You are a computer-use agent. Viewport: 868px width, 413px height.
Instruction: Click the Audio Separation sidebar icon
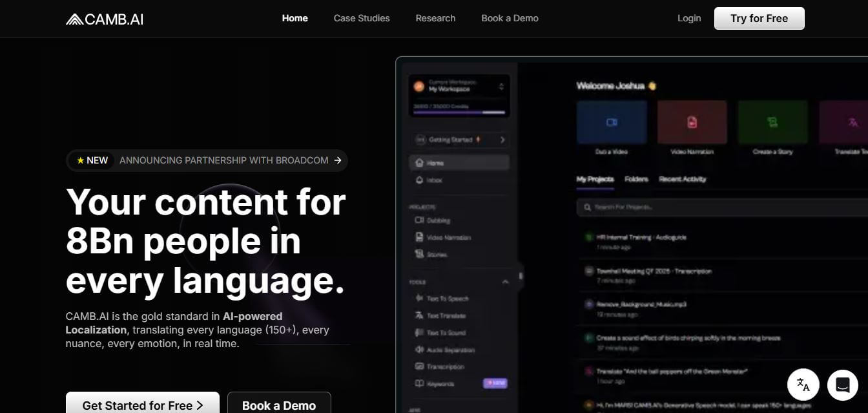(x=419, y=350)
